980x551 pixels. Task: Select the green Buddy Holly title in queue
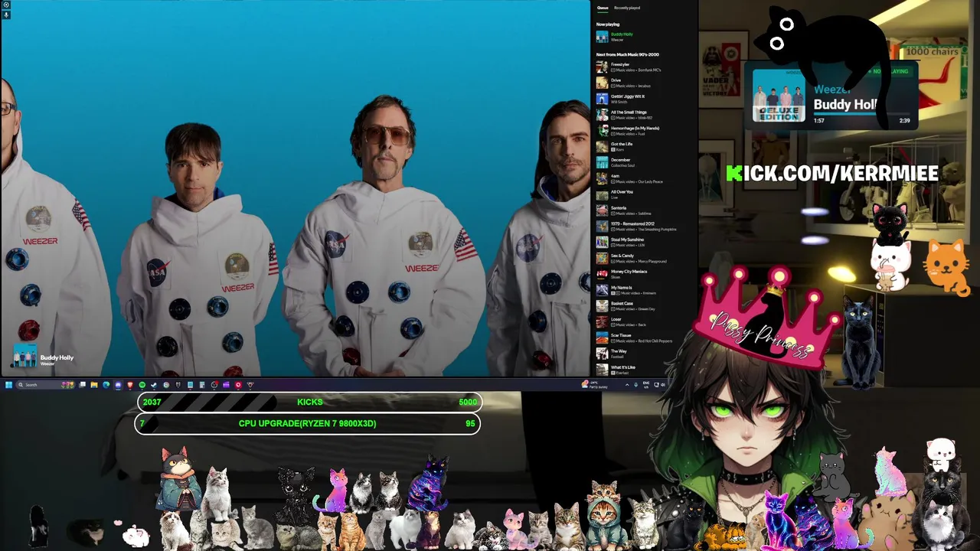pos(622,34)
